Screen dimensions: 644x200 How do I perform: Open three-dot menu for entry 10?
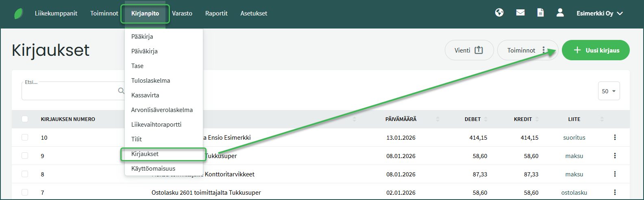615,138
